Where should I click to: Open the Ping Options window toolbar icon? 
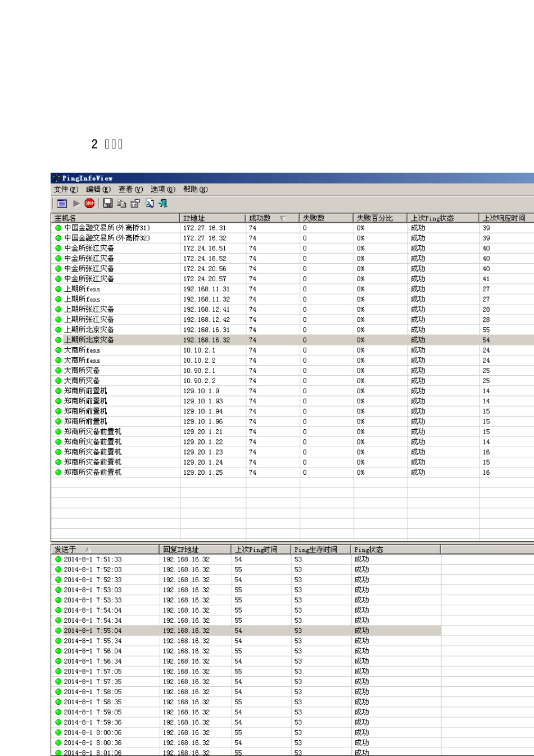(x=62, y=204)
